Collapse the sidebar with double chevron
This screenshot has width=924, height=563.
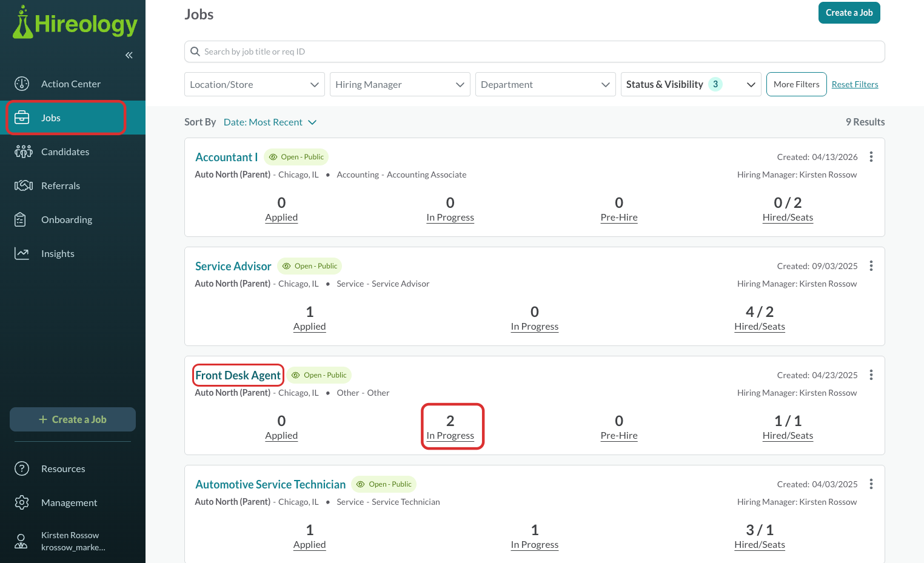(129, 55)
